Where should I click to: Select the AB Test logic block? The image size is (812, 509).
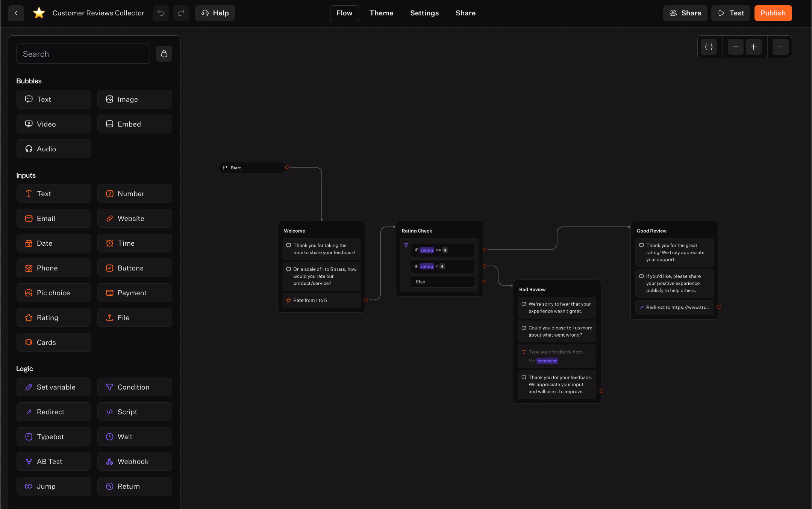pyautogui.click(x=54, y=461)
